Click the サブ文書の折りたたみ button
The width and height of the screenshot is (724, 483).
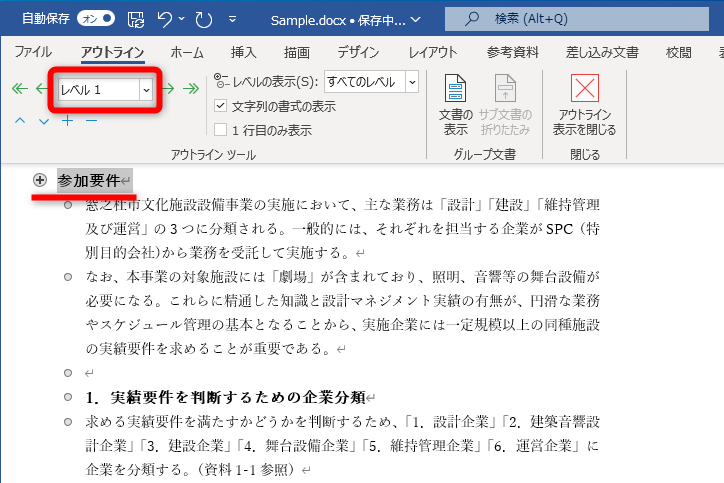(505, 105)
